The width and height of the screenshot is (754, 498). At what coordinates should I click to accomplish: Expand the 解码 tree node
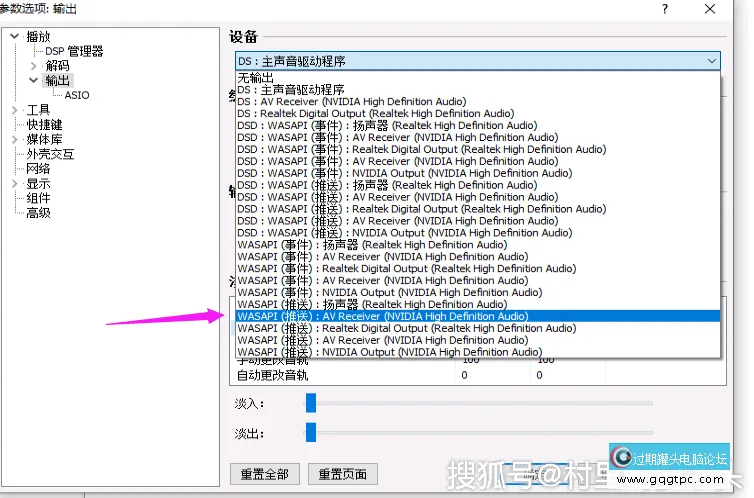(33, 66)
